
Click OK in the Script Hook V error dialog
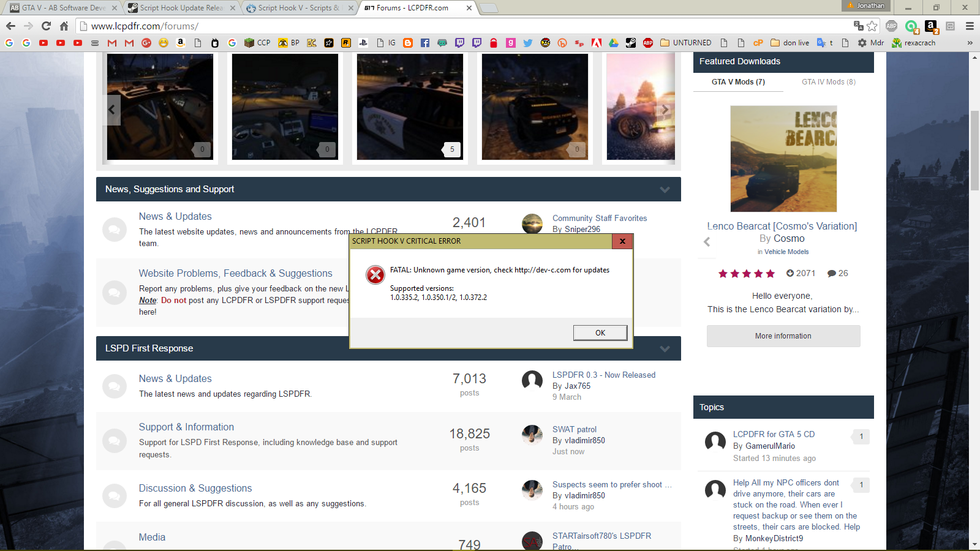click(600, 332)
